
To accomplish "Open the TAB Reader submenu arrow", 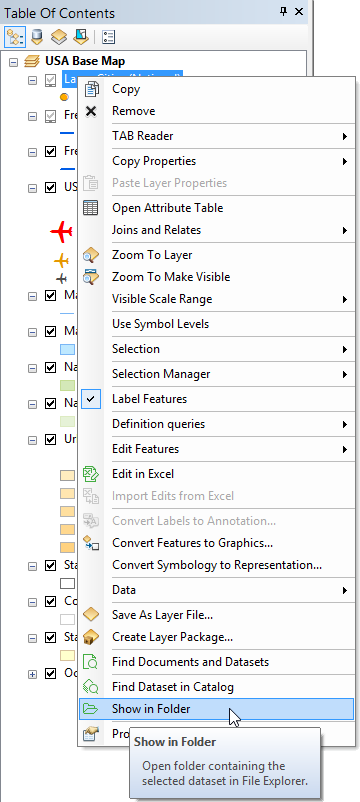I will (345, 137).
